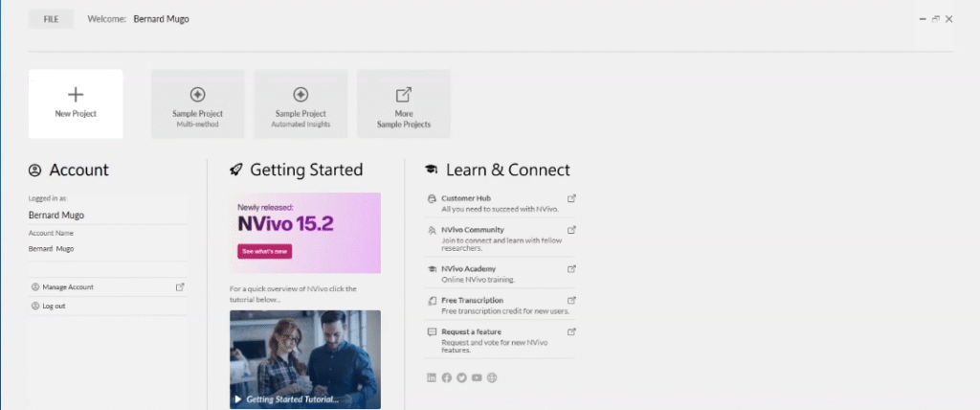
Task: Click the Manage Account link
Action: 67,286
